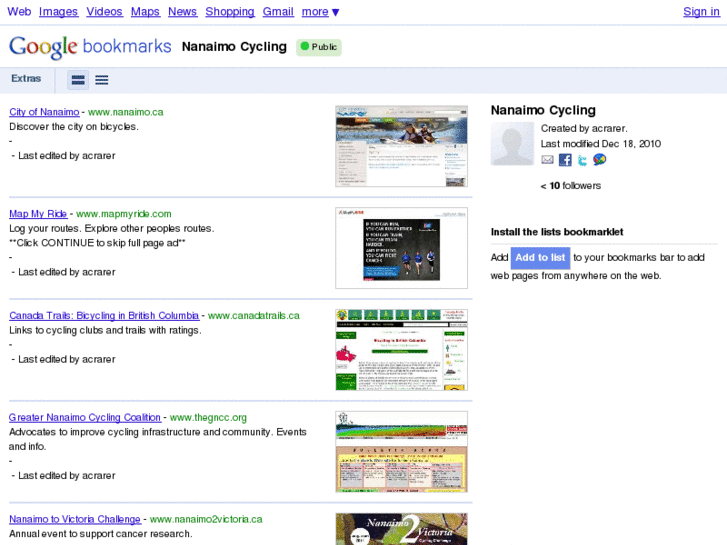Click the '< 10 followers' text
The height and width of the screenshot is (545, 727).
tap(571, 186)
